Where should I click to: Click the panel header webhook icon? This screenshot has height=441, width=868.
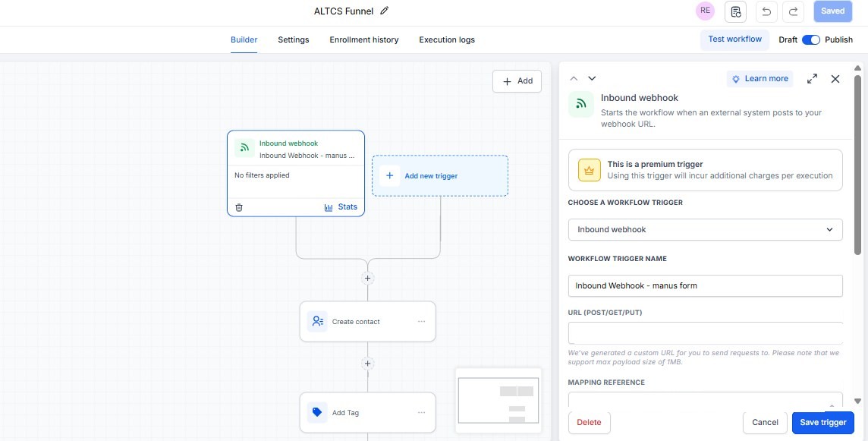coord(581,103)
